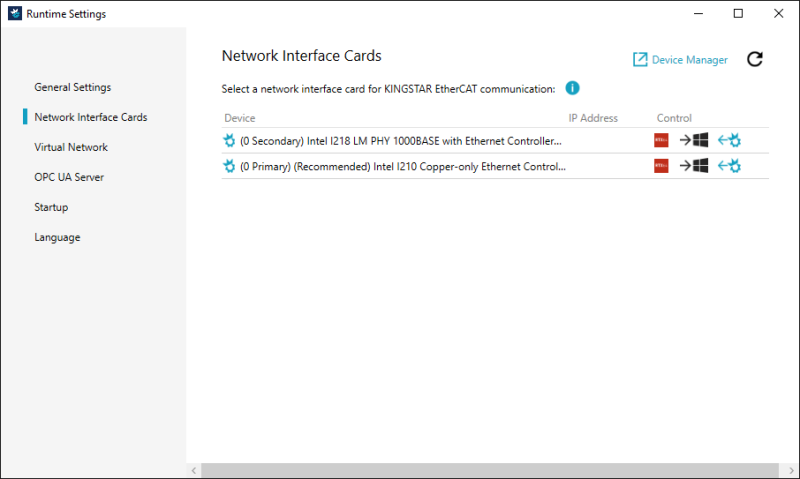Click the blue info icon
The image size is (800, 479).
[x=573, y=88]
